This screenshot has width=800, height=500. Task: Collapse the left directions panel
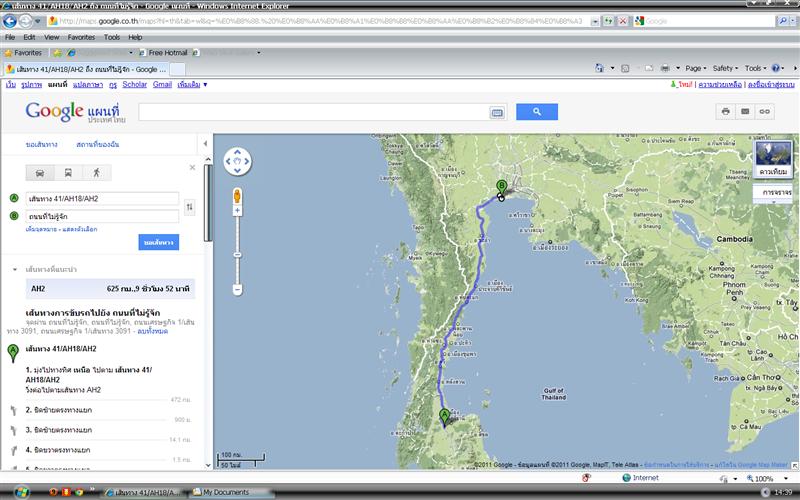click(x=206, y=143)
